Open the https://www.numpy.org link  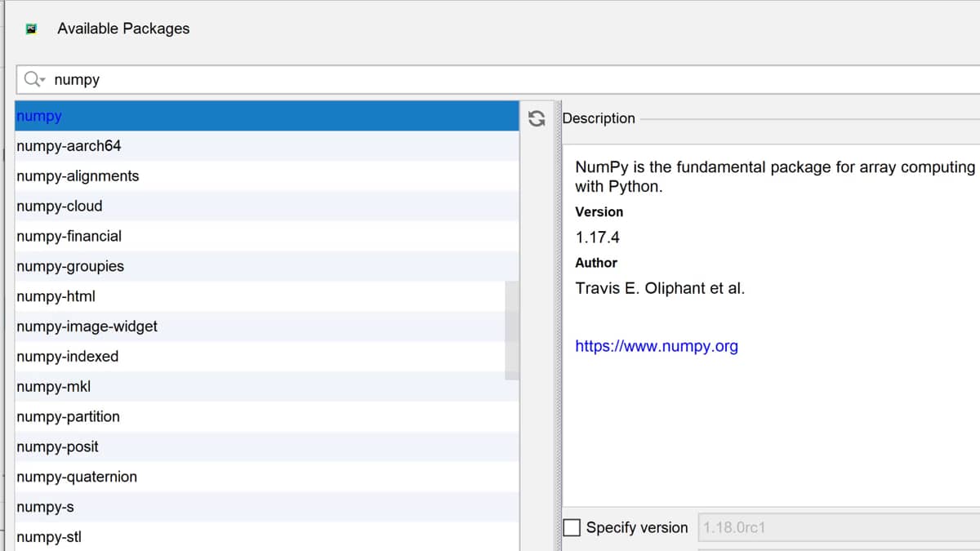[x=657, y=346]
